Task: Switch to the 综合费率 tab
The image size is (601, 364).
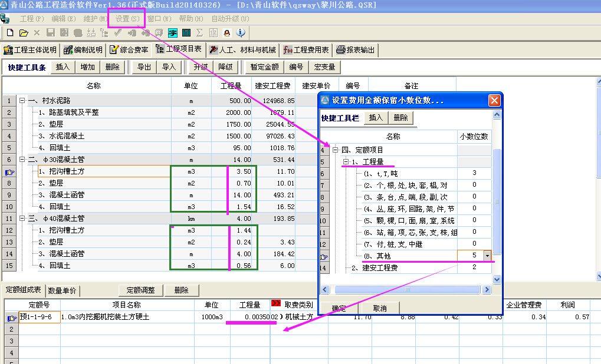Action: (x=129, y=50)
